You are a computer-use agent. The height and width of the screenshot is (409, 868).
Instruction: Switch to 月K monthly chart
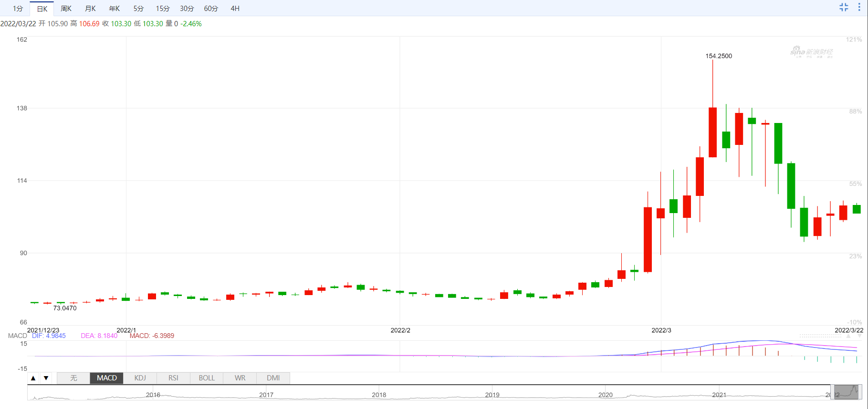[90, 9]
